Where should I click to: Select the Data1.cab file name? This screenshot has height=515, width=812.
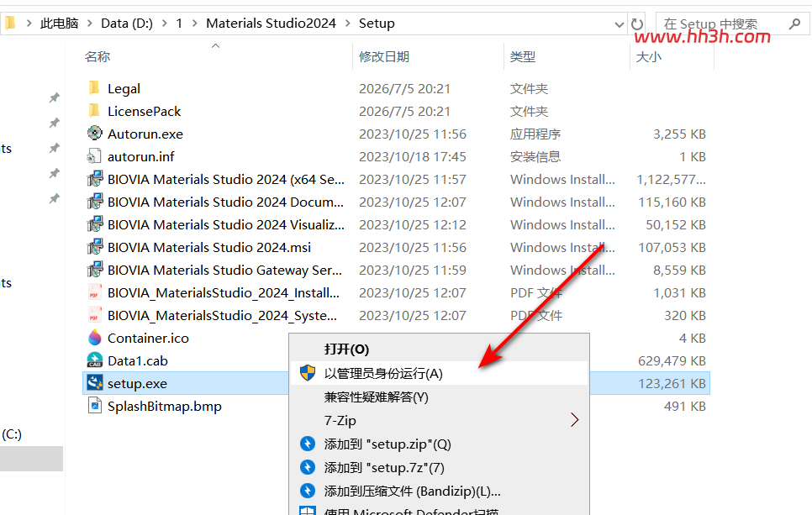(138, 360)
